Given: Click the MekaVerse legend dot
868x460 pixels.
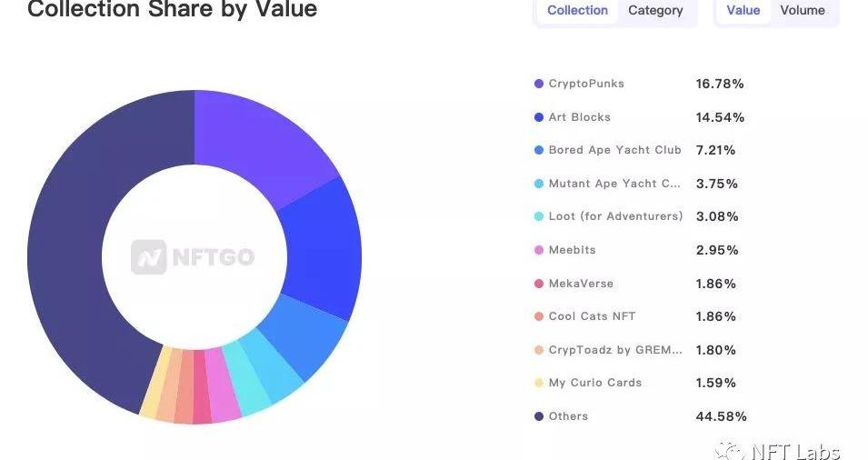Looking at the screenshot, I should (539, 284).
